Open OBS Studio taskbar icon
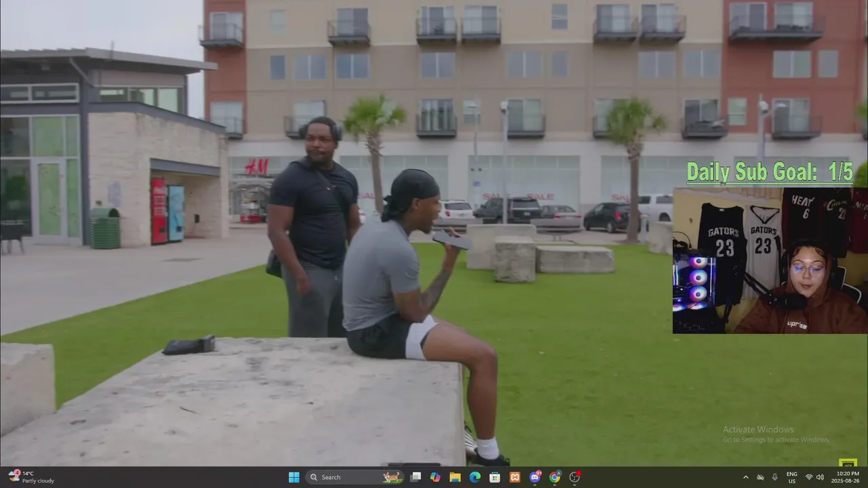 [x=574, y=477]
